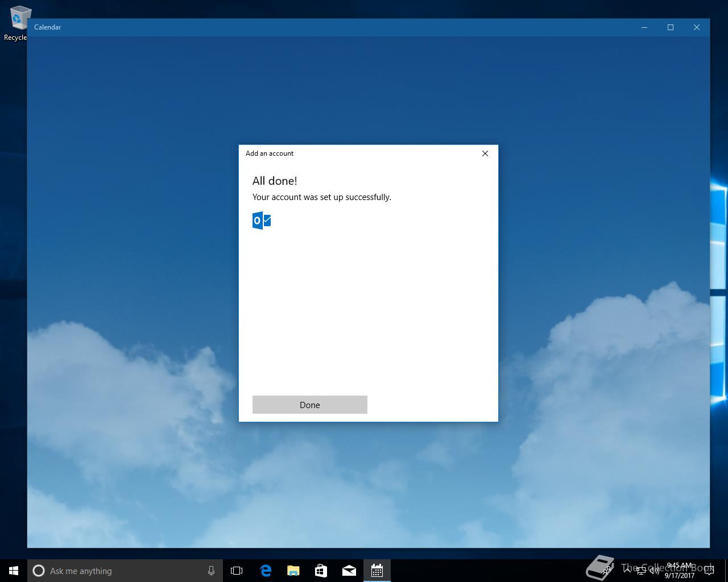Open the Action Center notifications icon
Viewport: 728px width, 582px height.
[709, 571]
